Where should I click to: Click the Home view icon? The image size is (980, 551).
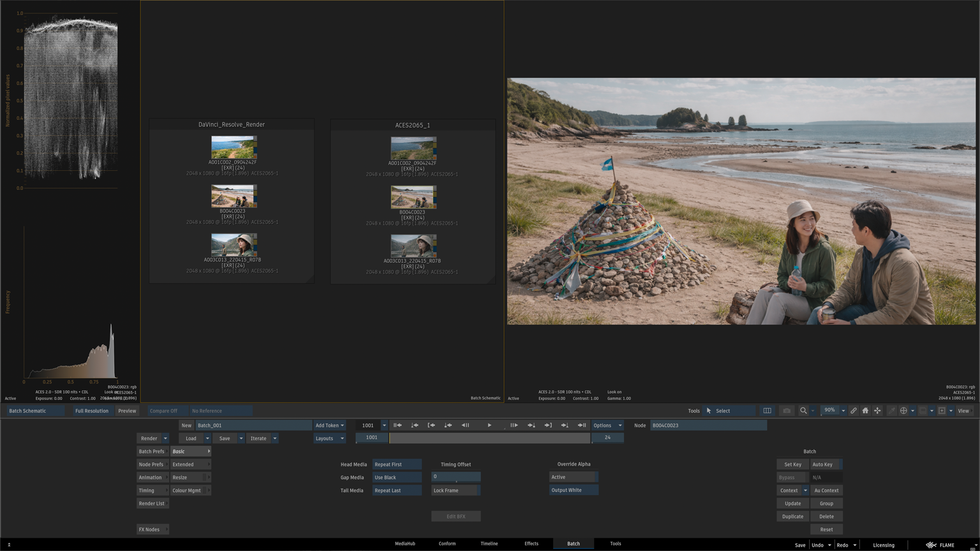click(865, 411)
